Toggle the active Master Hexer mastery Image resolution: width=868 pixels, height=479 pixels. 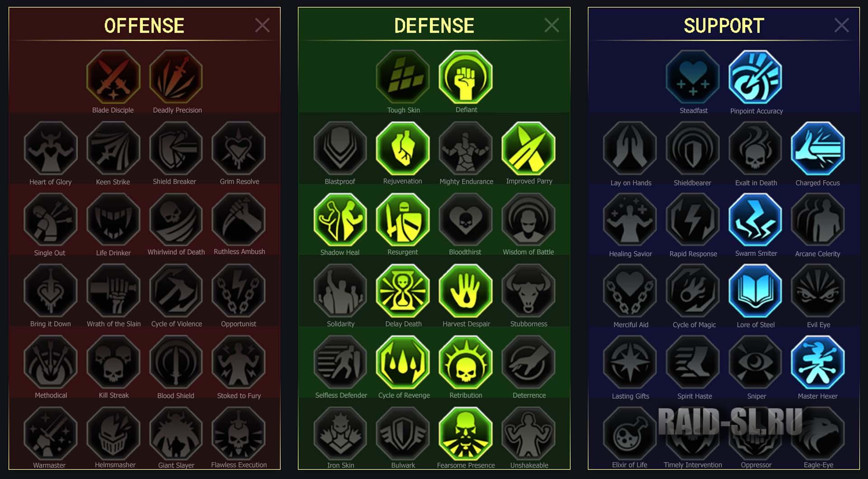[818, 362]
